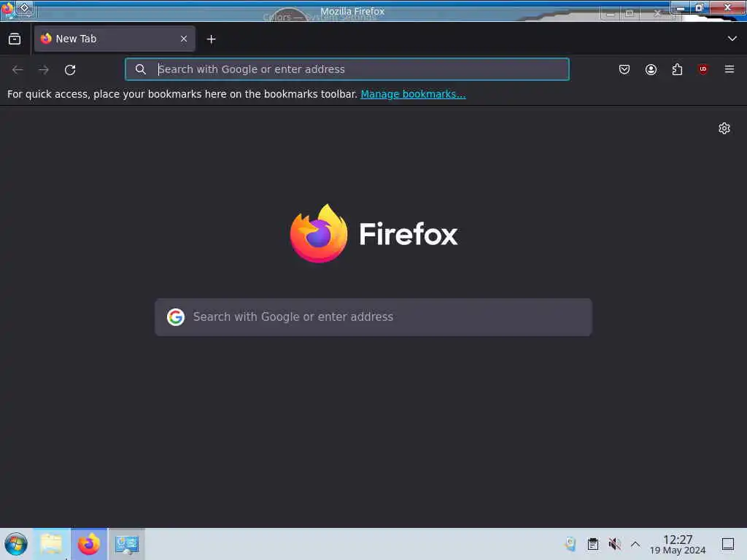This screenshot has height=560, width=747.
Task: Reload the current page
Action: pyautogui.click(x=70, y=69)
